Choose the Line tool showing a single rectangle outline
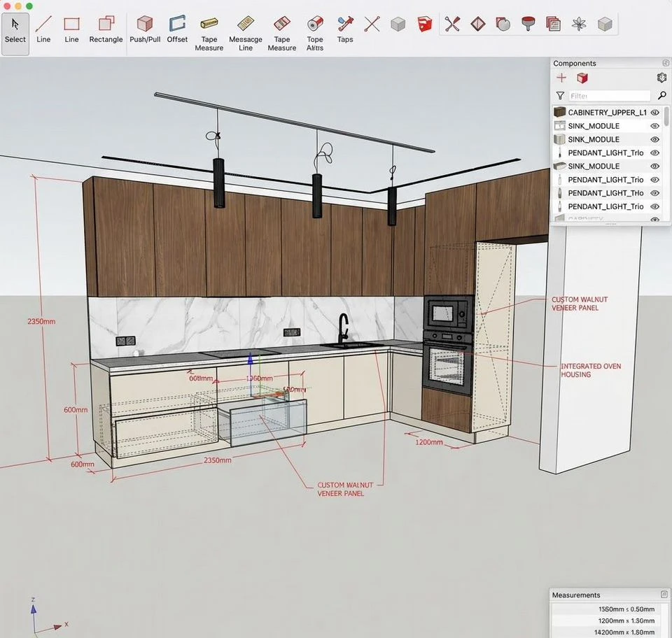The image size is (672, 638). click(71, 29)
